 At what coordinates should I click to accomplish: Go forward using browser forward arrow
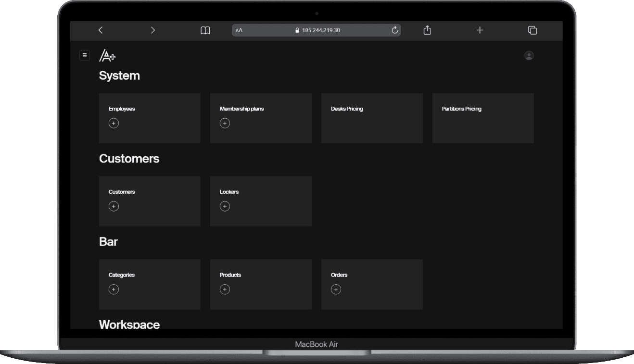pos(152,30)
